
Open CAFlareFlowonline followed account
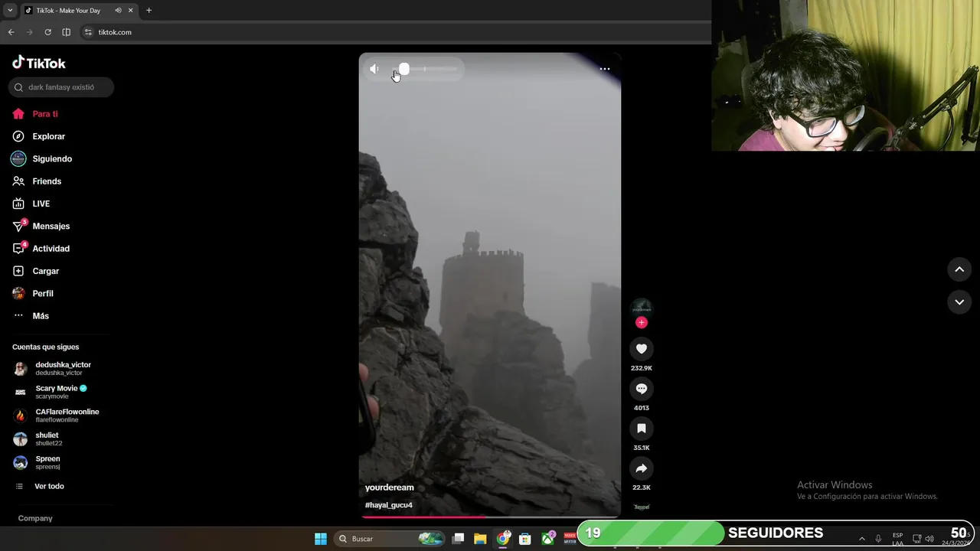coord(57,416)
